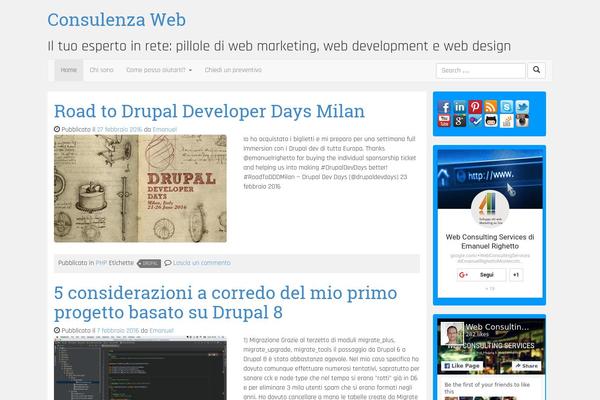Open the Road to Drupal Developer Days Milan post
The width and height of the screenshot is (600, 400).
[209, 111]
